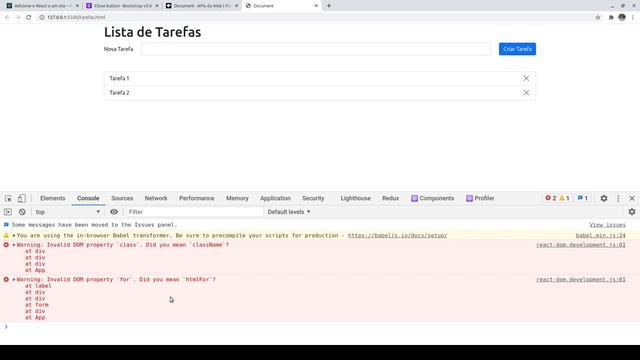Open react-dom.development.js link of htmlFor warning
Image resolution: width=640 pixels, height=360 pixels.
(581, 280)
